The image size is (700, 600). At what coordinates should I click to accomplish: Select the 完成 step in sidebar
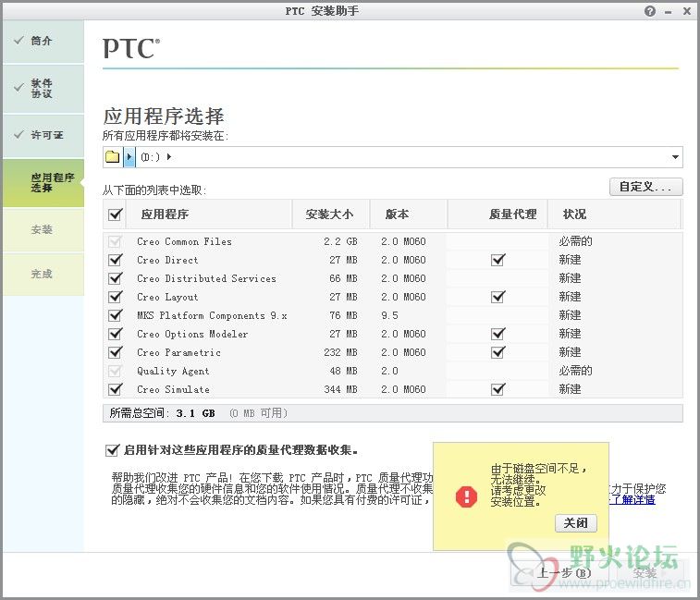(43, 274)
